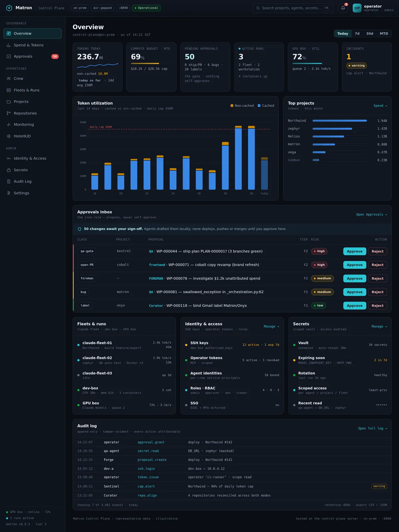This screenshot has height=532, width=399.
Task: Select the Expiring soon secrets row
Action: 340,360
